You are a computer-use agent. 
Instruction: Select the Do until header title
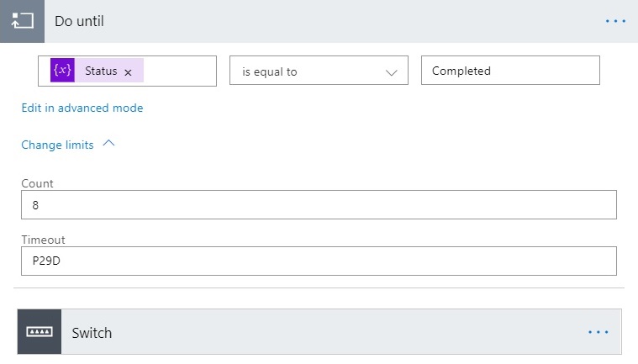click(80, 21)
